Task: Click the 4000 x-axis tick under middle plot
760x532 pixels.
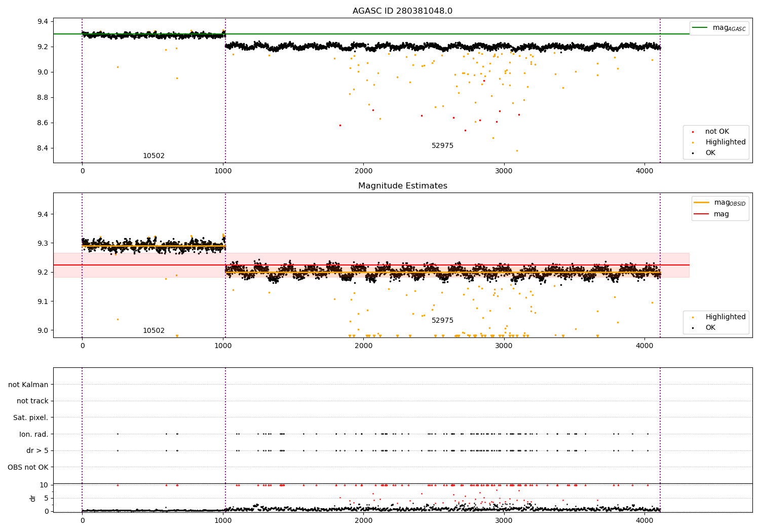Action: click(x=644, y=346)
